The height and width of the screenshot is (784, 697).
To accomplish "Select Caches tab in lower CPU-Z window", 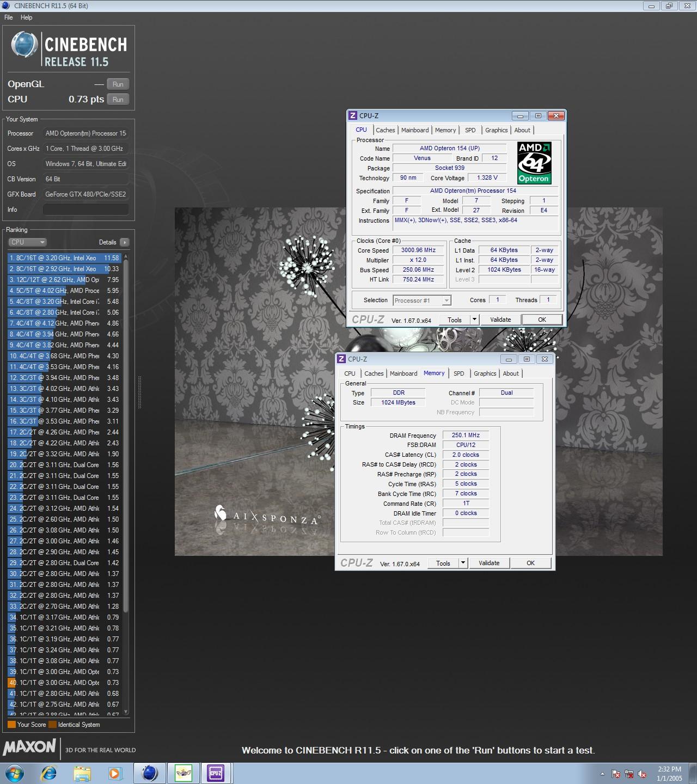I will (374, 373).
